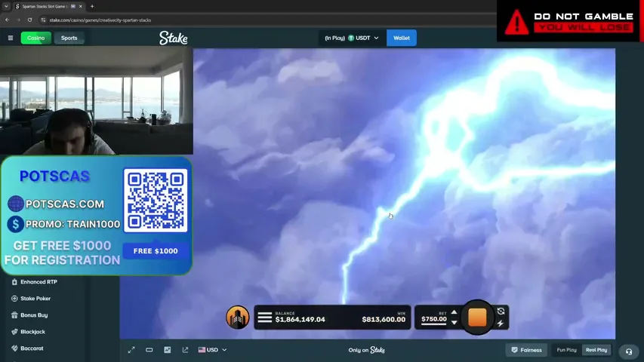This screenshot has width=644, height=362.
Task: Click the Stake logo
Action: tap(174, 38)
